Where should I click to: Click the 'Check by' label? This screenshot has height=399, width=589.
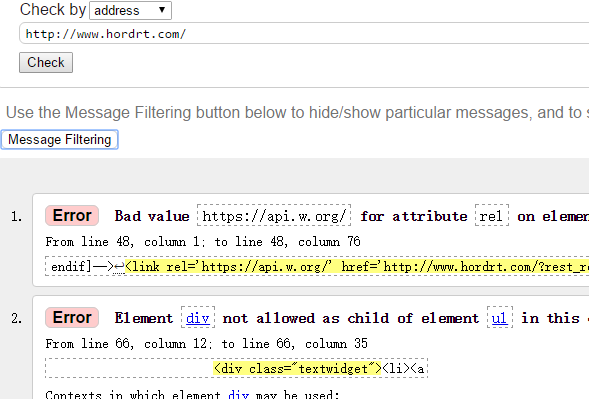tap(53, 9)
